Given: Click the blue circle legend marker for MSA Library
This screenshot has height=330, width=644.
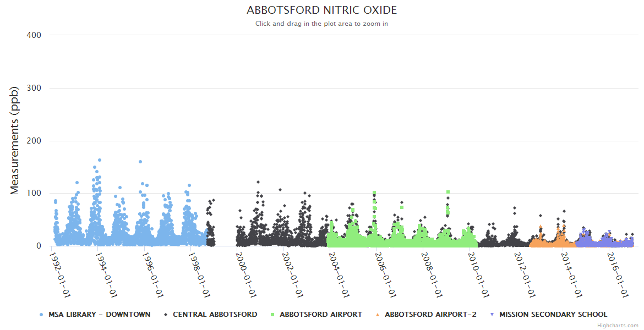Looking at the screenshot, I should 41,315.
